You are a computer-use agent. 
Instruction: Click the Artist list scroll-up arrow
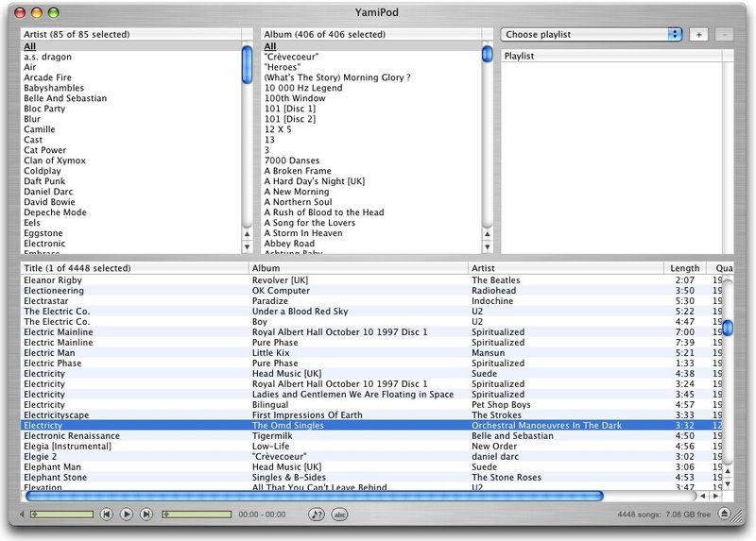(x=247, y=234)
